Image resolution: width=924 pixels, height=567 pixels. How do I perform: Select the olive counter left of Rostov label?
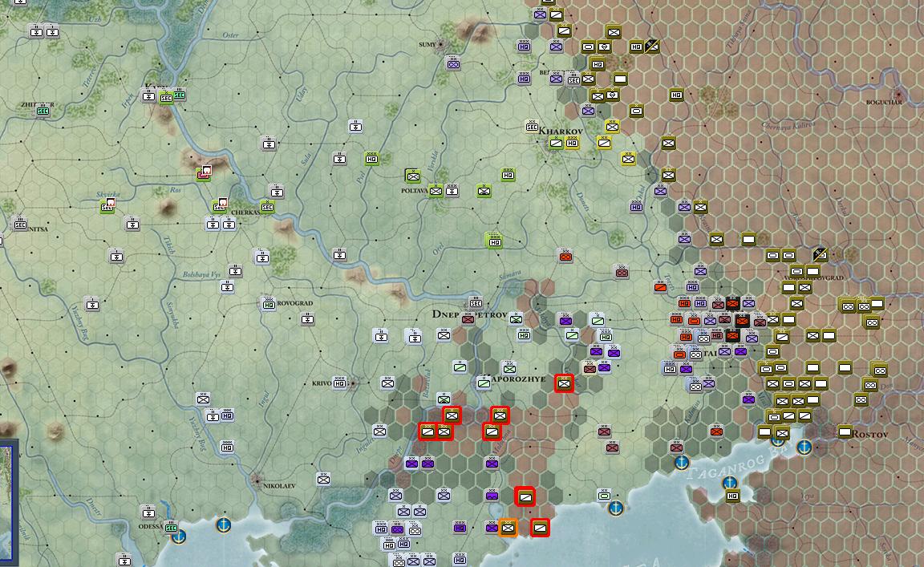(845, 431)
